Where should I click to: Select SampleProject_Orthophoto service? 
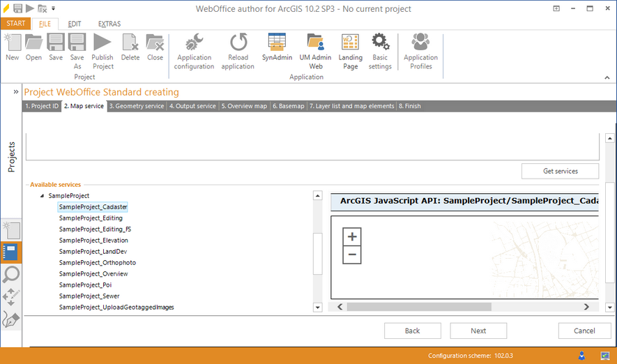coord(97,262)
